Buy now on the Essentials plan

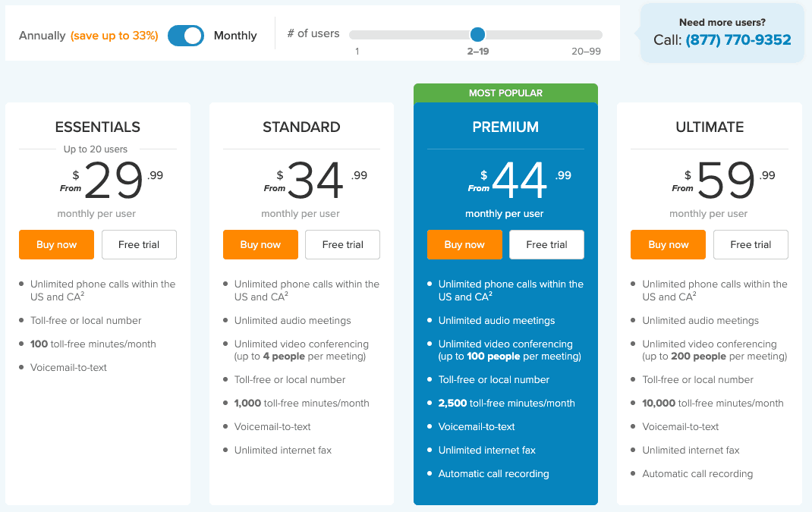[x=56, y=244]
